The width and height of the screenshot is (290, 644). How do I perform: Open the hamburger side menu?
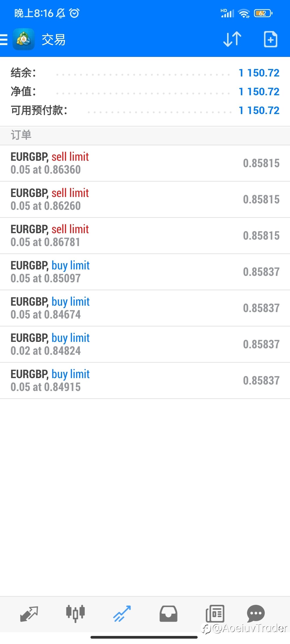[x=4, y=40]
